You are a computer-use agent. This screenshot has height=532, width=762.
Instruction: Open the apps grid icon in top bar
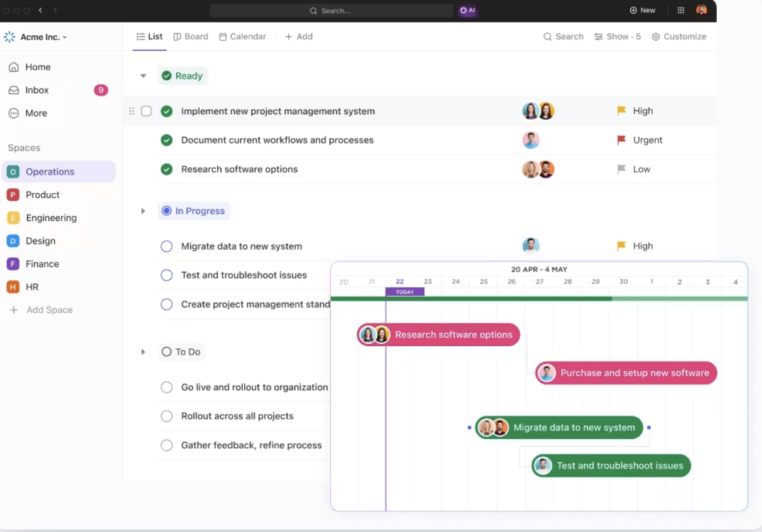click(681, 11)
